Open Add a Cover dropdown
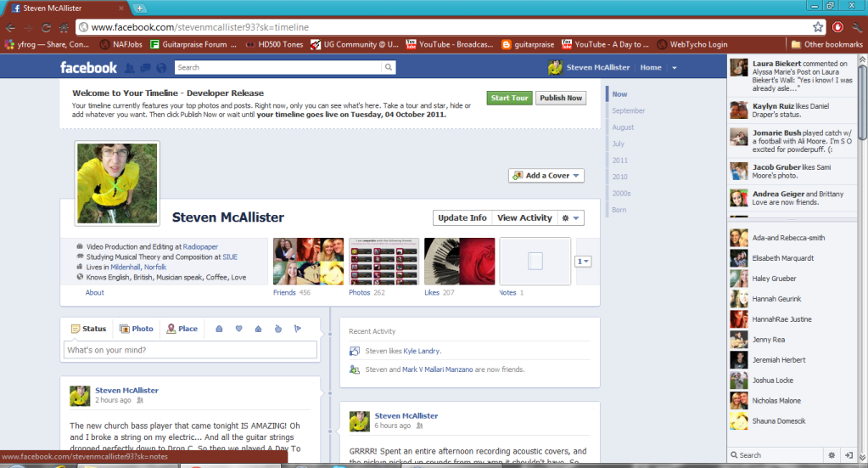Image resolution: width=868 pixels, height=468 pixels. point(546,176)
